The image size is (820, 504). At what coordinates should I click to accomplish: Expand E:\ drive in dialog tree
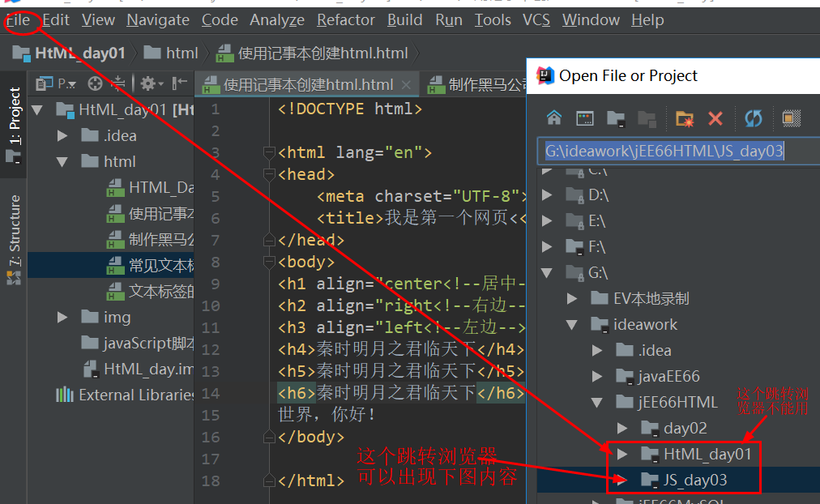point(547,220)
